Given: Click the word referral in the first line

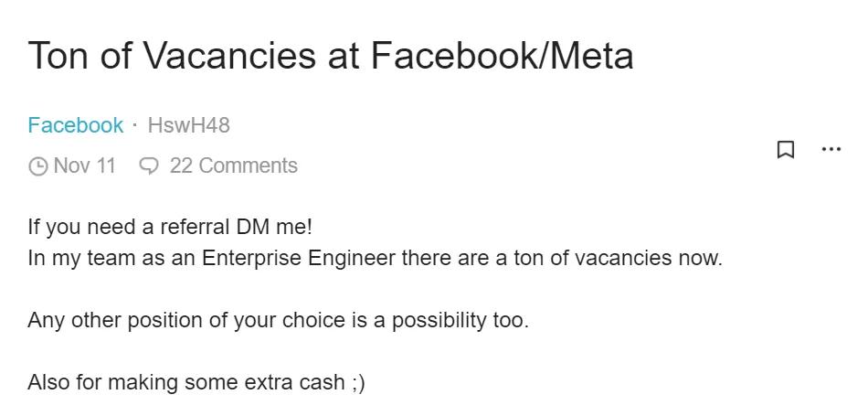Looking at the screenshot, I should (195, 227).
